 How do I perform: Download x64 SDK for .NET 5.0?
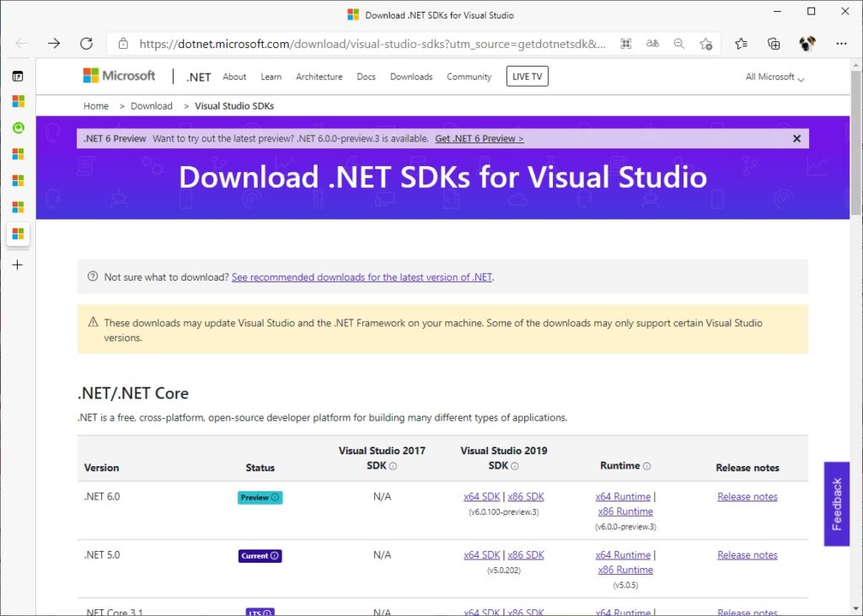[481, 554]
